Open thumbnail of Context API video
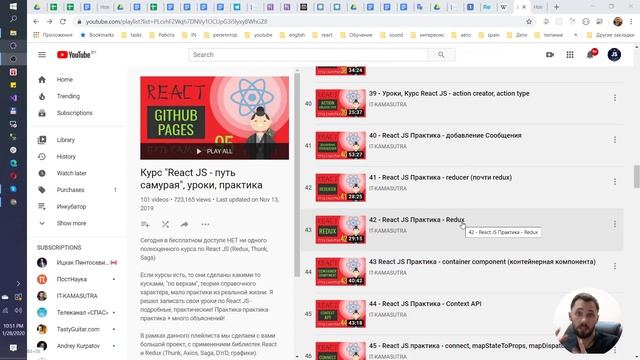The height and width of the screenshot is (360, 640). tap(340, 314)
